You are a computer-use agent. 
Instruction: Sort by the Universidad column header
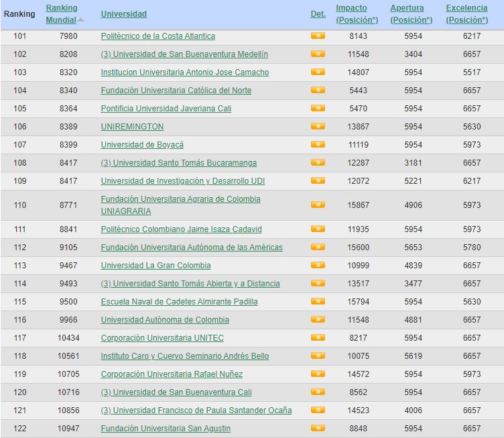tap(124, 14)
